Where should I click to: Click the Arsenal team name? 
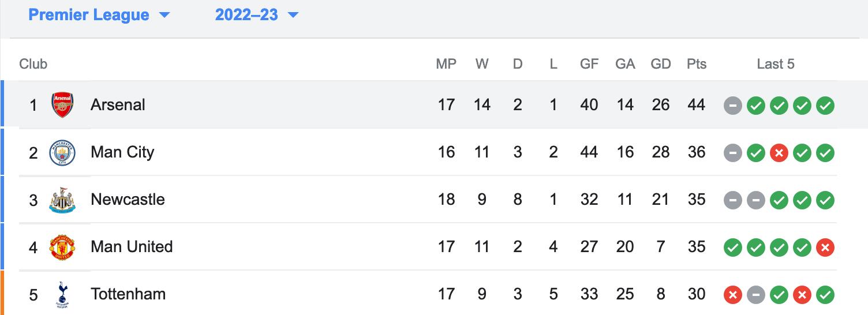(118, 105)
